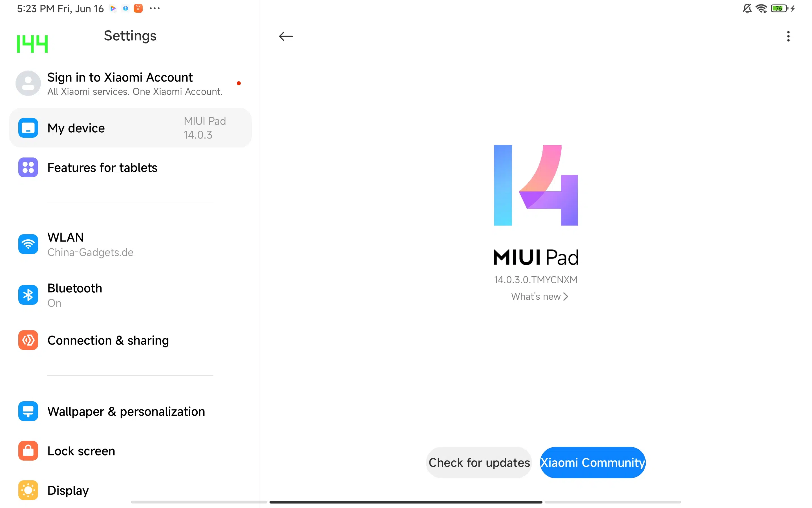The height and width of the screenshot is (508, 812).
Task: Open the What's new link
Action: click(x=540, y=296)
